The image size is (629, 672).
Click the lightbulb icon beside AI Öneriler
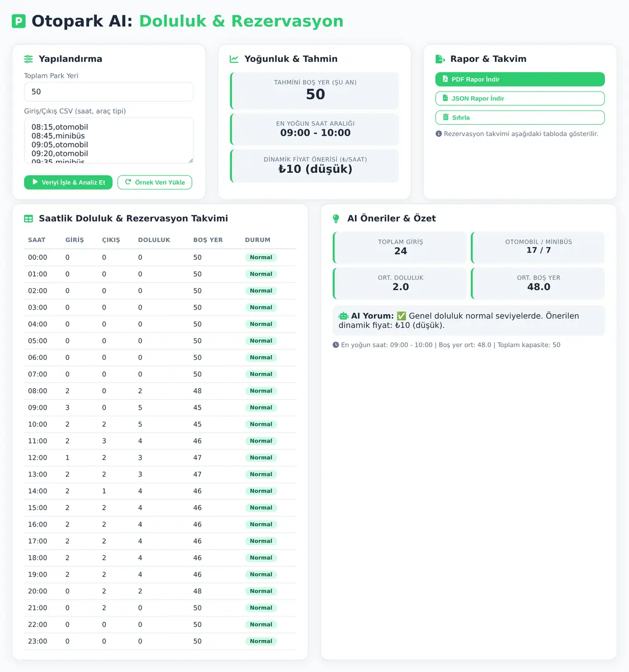pyautogui.click(x=336, y=218)
